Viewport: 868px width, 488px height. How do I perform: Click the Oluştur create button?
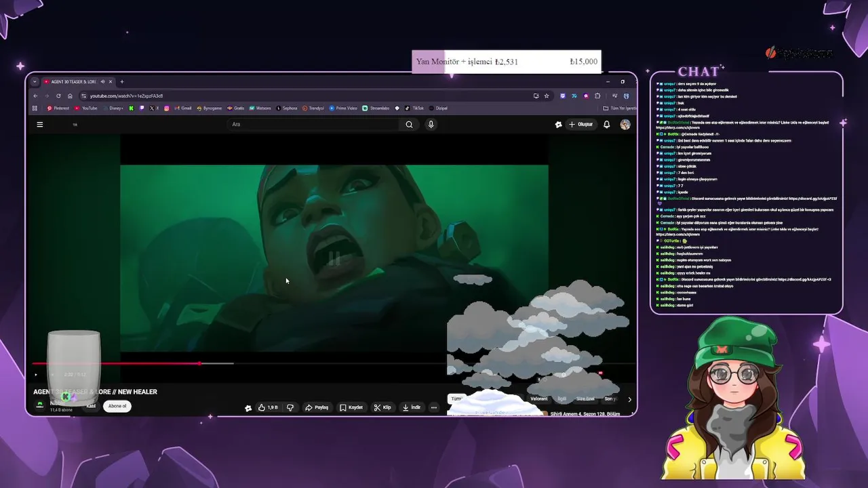point(581,125)
